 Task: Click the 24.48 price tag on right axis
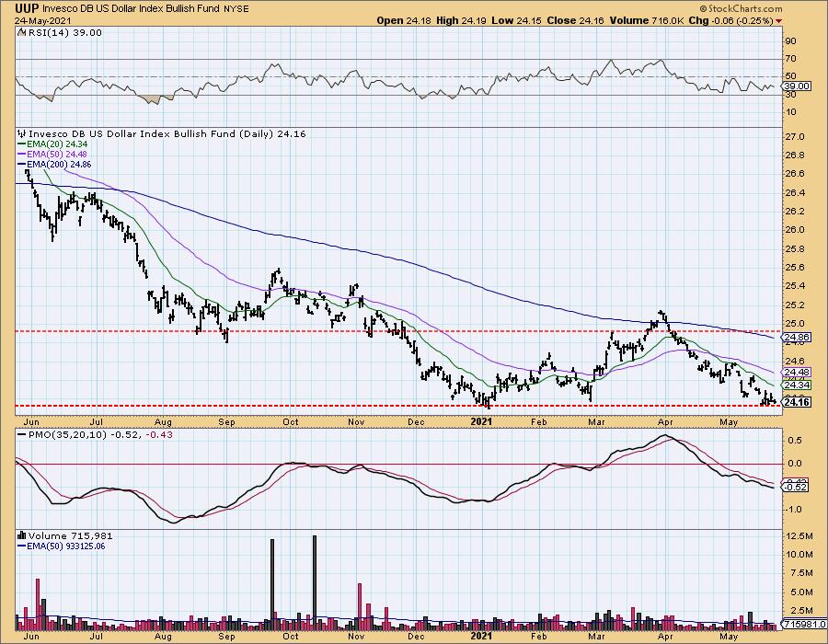797,373
